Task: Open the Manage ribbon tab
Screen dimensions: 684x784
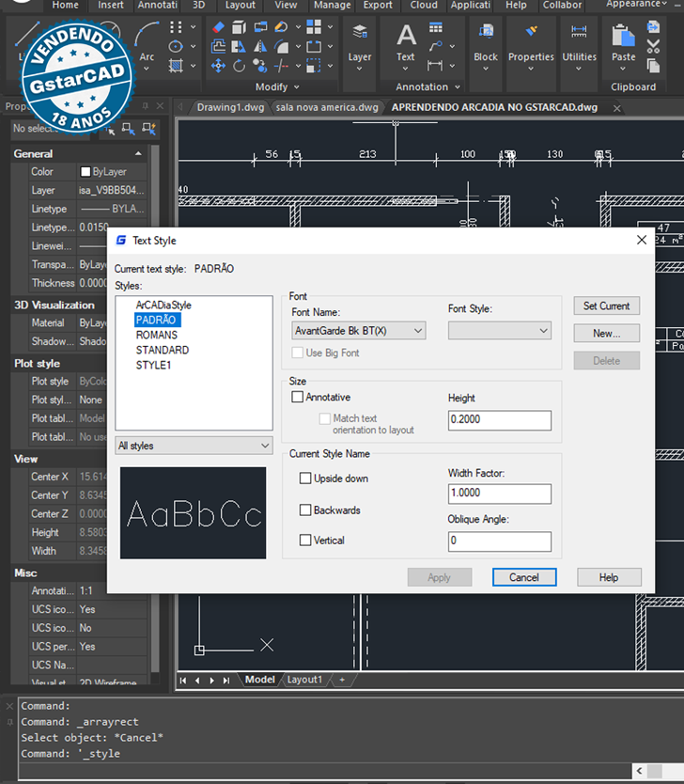Action: [333, 5]
